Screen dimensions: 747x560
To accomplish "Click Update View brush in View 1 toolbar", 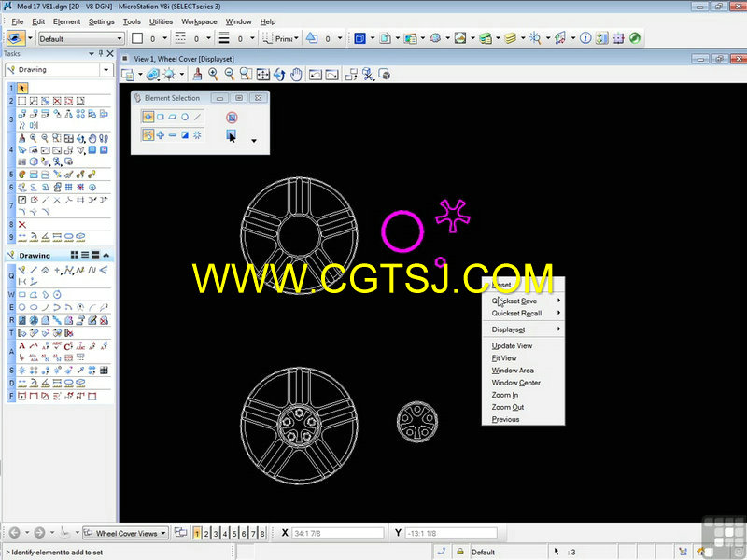I will pos(197,75).
